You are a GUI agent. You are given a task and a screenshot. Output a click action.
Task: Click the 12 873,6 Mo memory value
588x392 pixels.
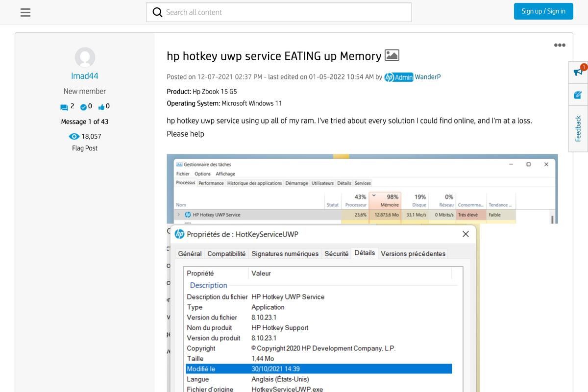pyautogui.click(x=387, y=215)
